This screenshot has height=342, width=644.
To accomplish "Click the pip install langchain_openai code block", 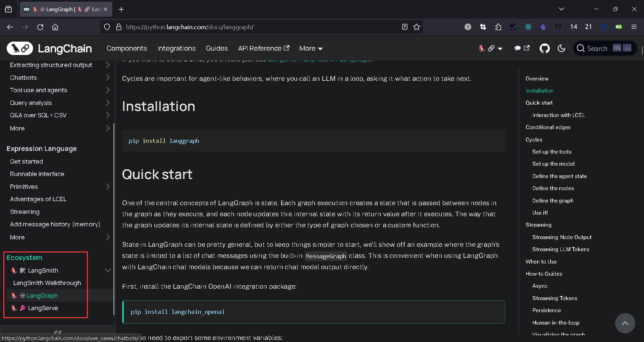I will [313, 312].
